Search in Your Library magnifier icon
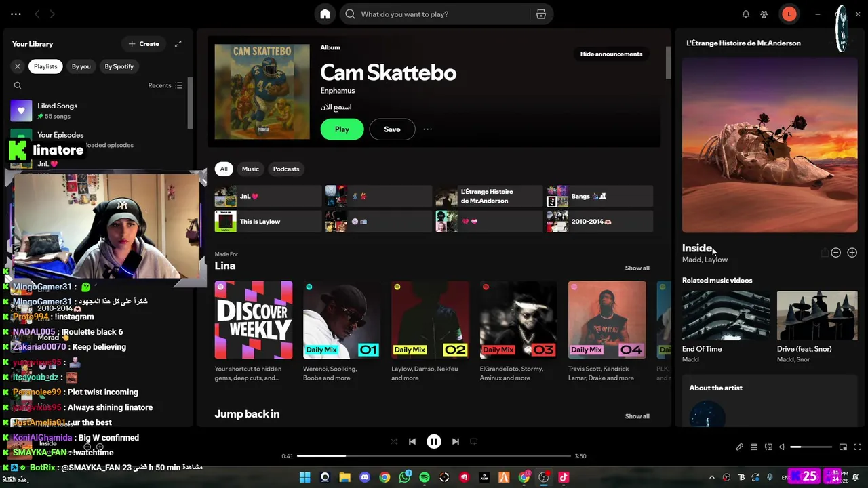This screenshot has width=868, height=488. 18,85
